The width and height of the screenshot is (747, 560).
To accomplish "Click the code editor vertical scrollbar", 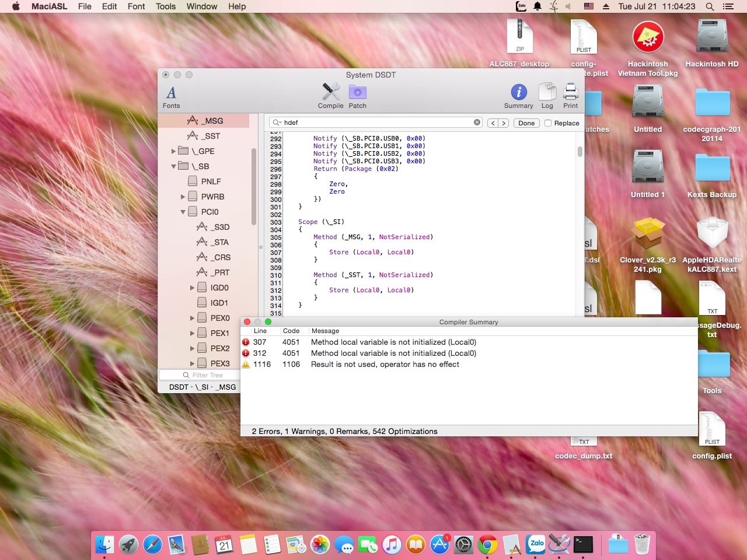I will pos(580,152).
